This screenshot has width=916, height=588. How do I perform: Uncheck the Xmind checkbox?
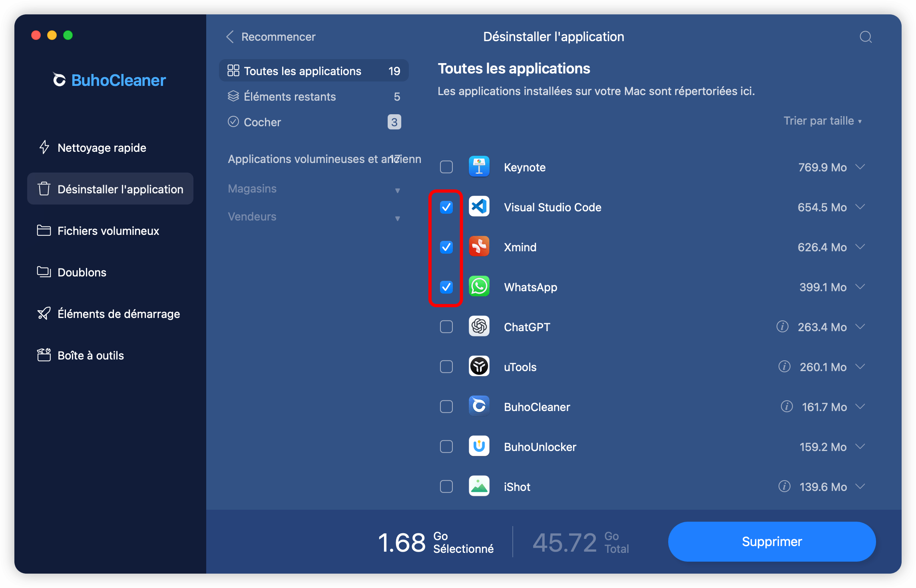click(446, 247)
